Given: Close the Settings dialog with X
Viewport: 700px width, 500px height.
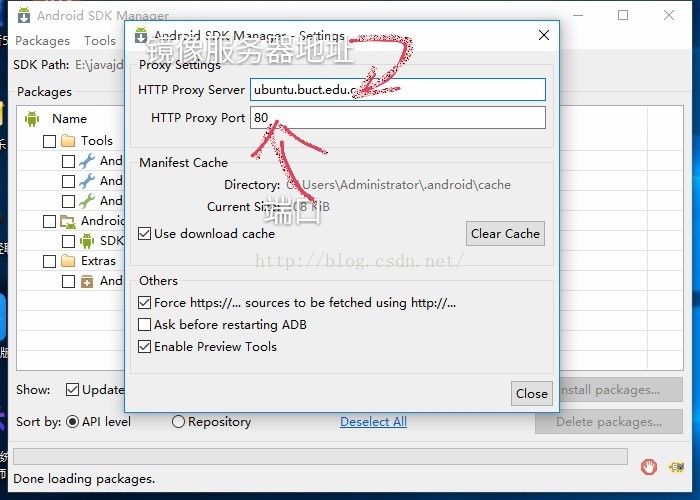Looking at the screenshot, I should coord(544,35).
